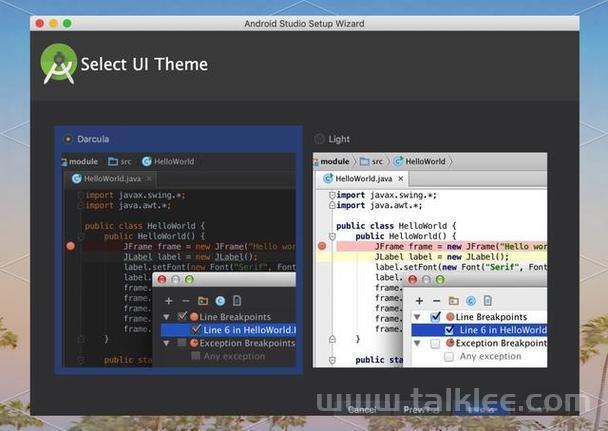Click the cyan class icon in Light breakpoints toolbar
608x431 pixels.
(471, 301)
